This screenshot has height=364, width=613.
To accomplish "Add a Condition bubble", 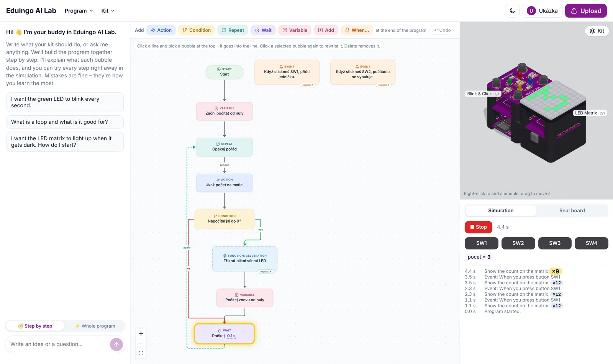I will [x=197, y=30].
